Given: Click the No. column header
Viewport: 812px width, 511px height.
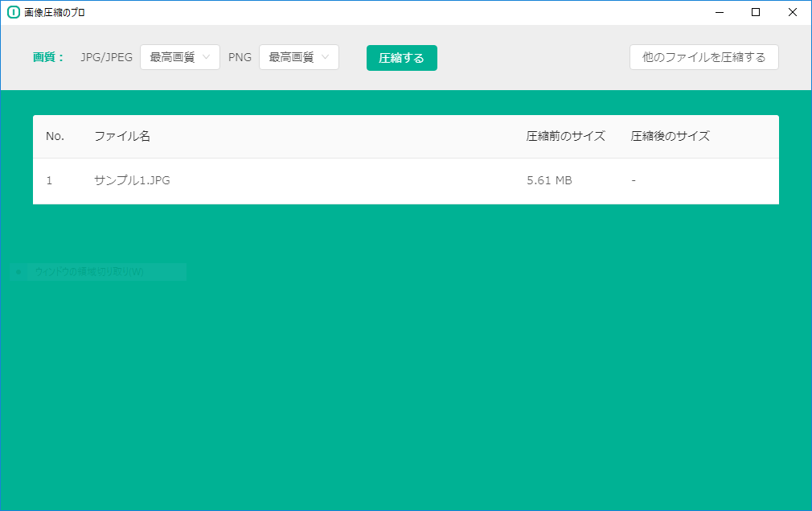Looking at the screenshot, I should pos(55,136).
